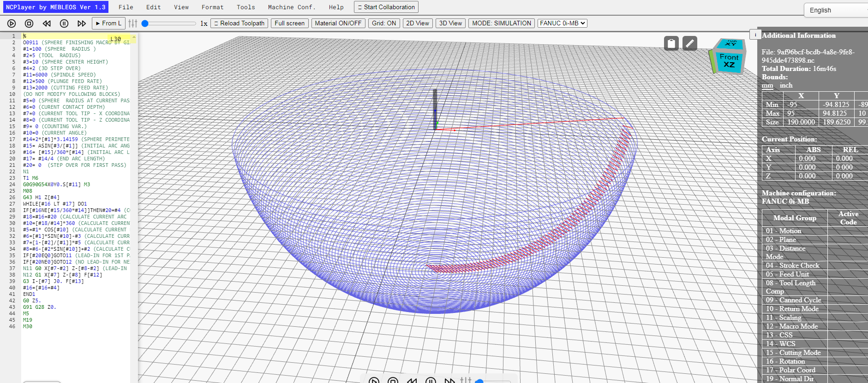This screenshot has width=868, height=383.
Task: Click the pencil edit icon in viewport
Action: [x=690, y=43]
